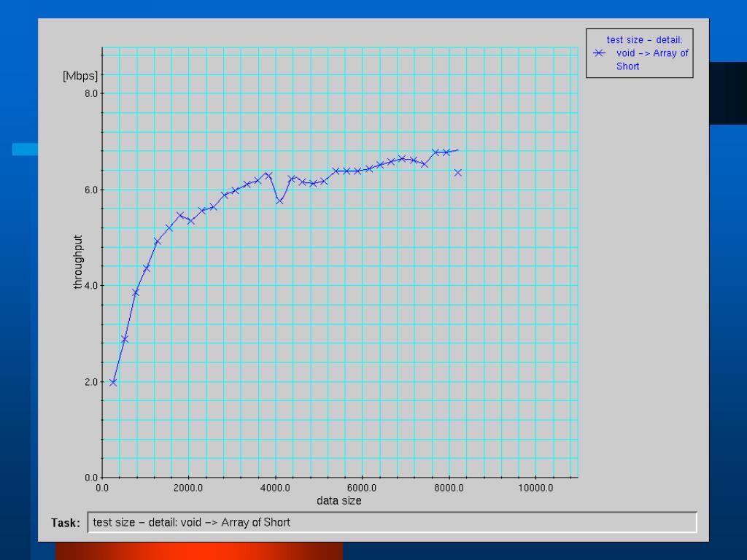Viewport: 747px width, 560px height.
Task: Click the legend marker icon for Array of Short
Action: coord(599,53)
